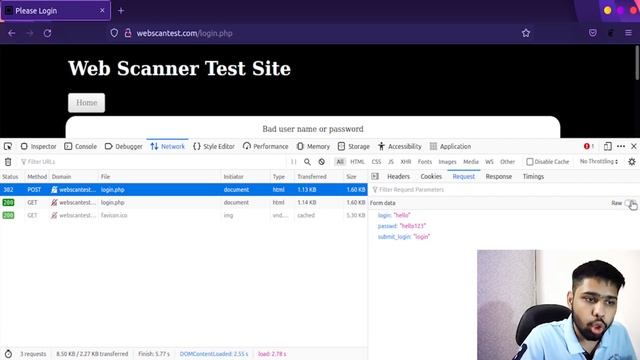Close the developer tools panel
The height and width of the screenshot is (360, 640).
pyautogui.click(x=634, y=146)
